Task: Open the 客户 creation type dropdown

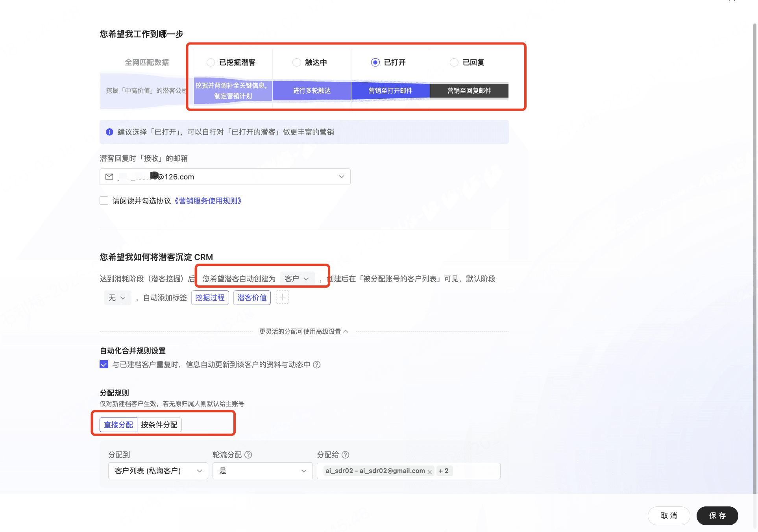Action: point(297,279)
